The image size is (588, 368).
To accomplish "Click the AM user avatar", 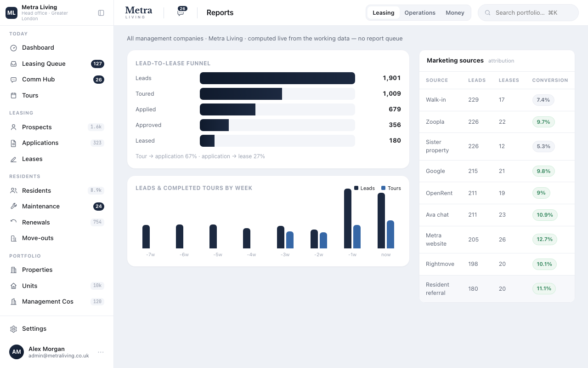I will pos(17,352).
